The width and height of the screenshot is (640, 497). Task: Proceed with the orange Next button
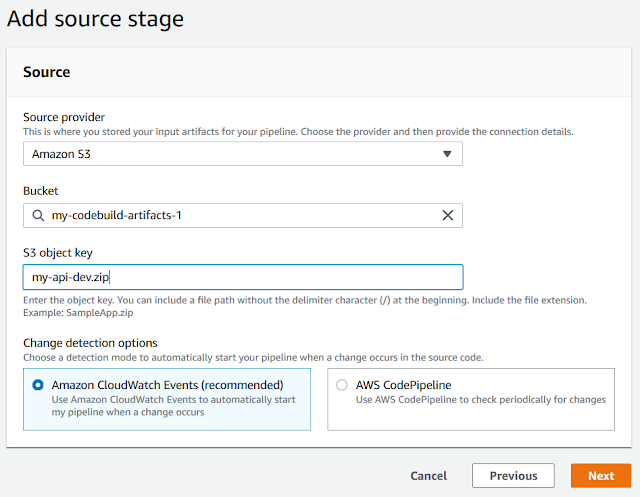click(x=601, y=475)
